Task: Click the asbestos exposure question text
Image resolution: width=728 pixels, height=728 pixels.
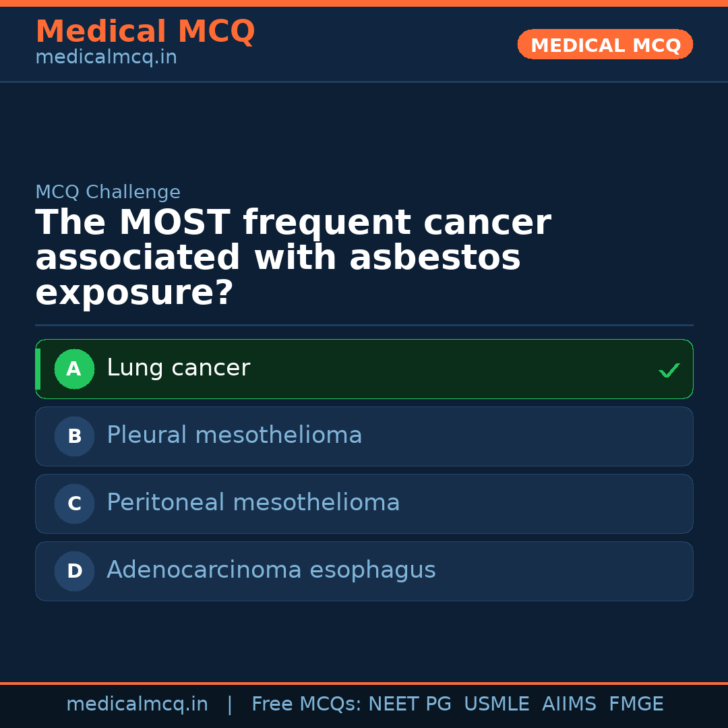Action: point(293,258)
